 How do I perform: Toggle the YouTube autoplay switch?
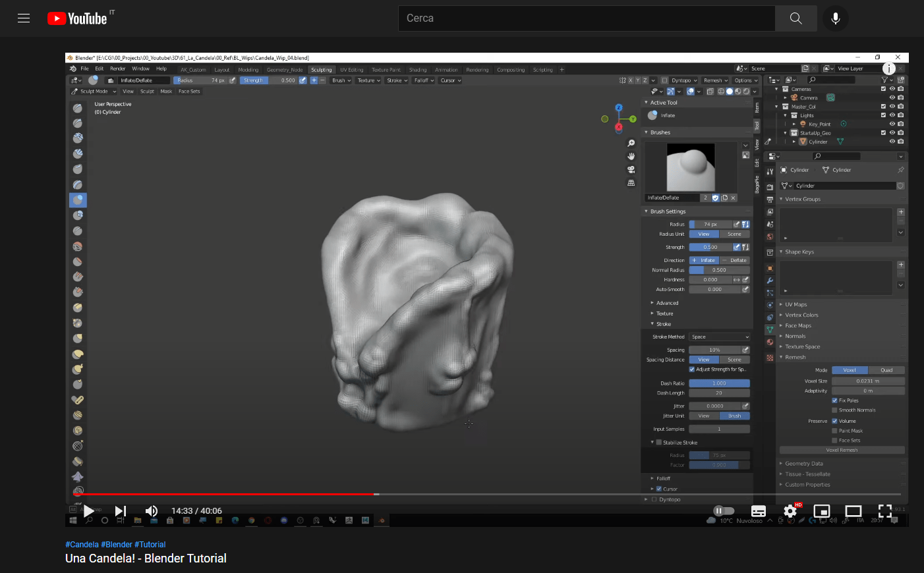coord(724,511)
